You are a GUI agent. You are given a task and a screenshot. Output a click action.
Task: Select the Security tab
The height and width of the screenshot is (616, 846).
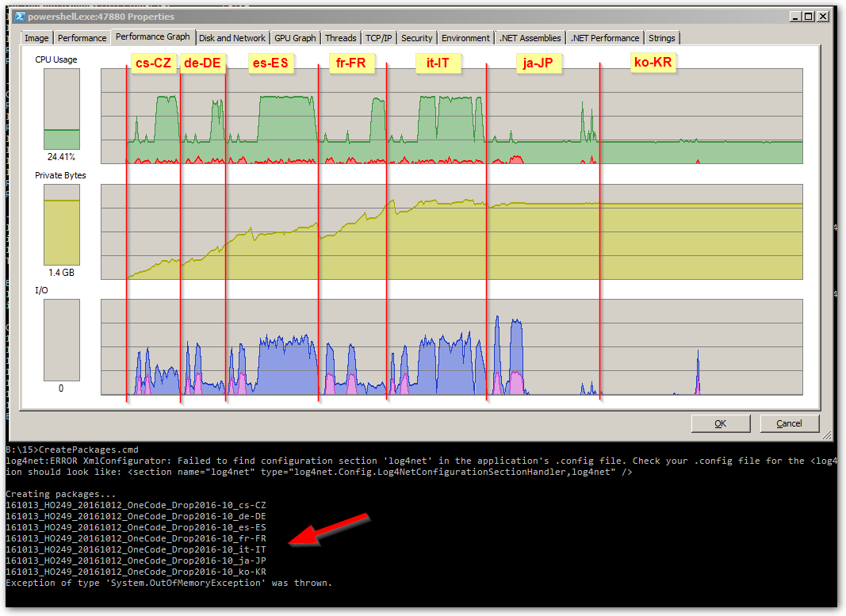(416, 38)
